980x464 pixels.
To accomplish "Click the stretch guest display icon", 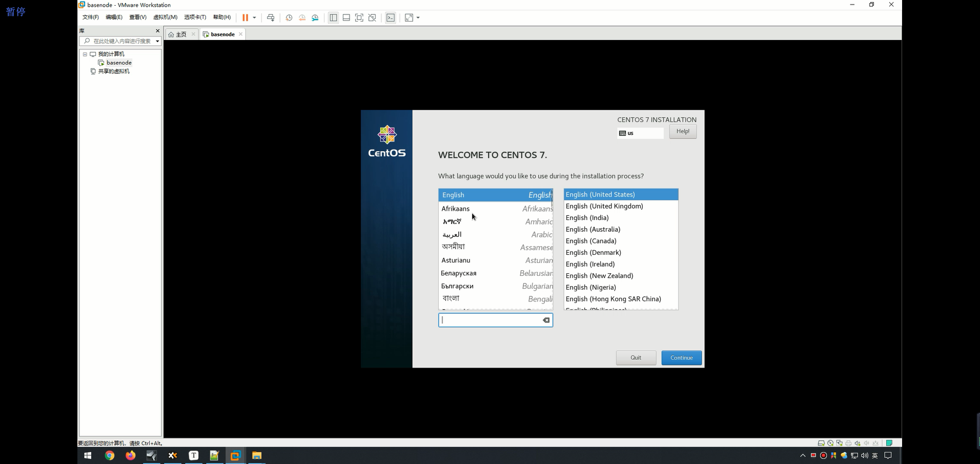I will (409, 17).
